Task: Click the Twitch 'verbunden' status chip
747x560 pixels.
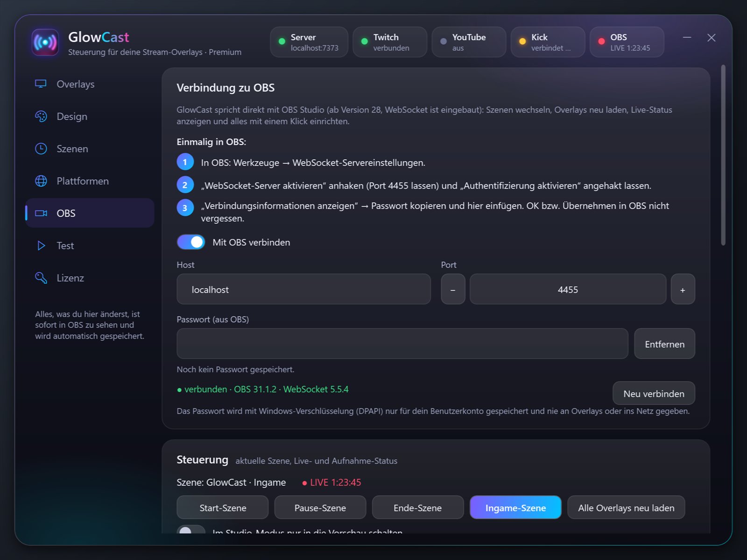Action: click(390, 42)
